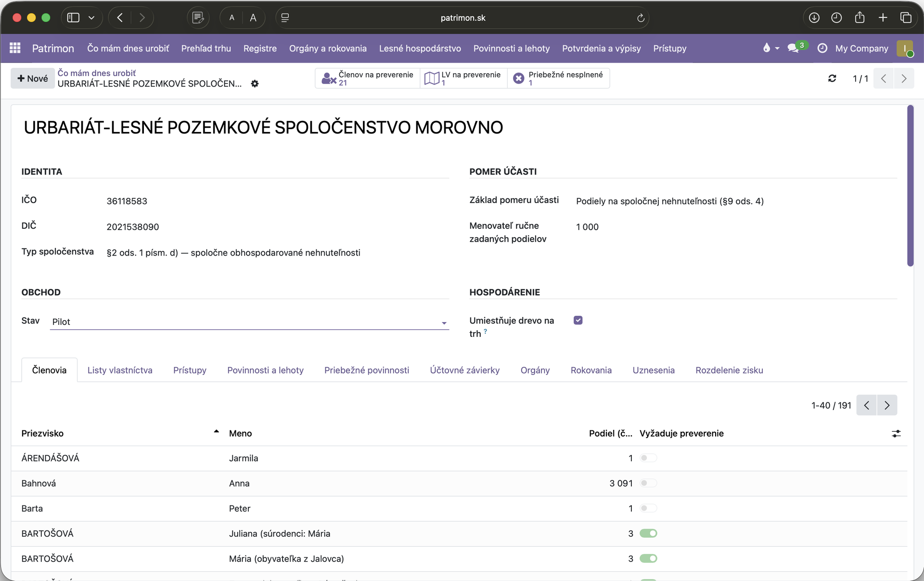Open user avatar menu
Image resolution: width=924 pixels, height=581 pixels.
[x=905, y=48]
